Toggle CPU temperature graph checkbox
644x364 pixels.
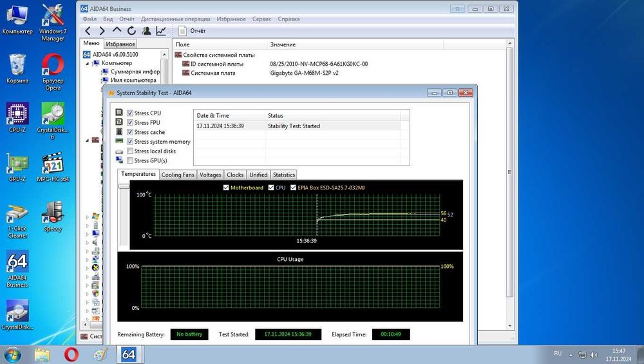(271, 187)
